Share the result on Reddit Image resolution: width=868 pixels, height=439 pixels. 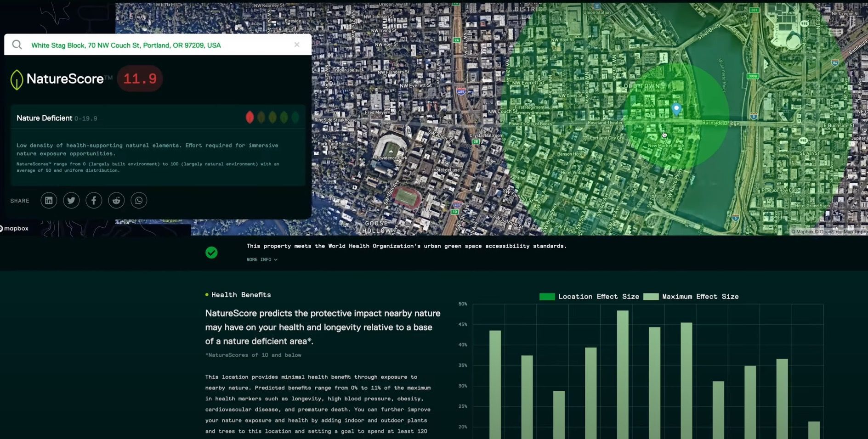[x=116, y=200]
